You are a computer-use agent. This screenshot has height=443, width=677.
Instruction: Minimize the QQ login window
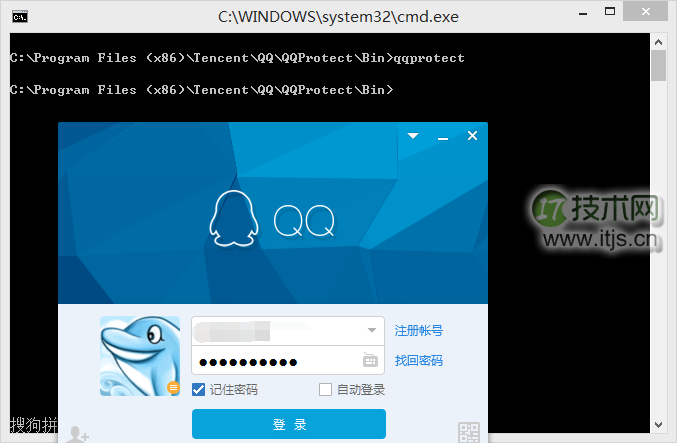pos(443,139)
